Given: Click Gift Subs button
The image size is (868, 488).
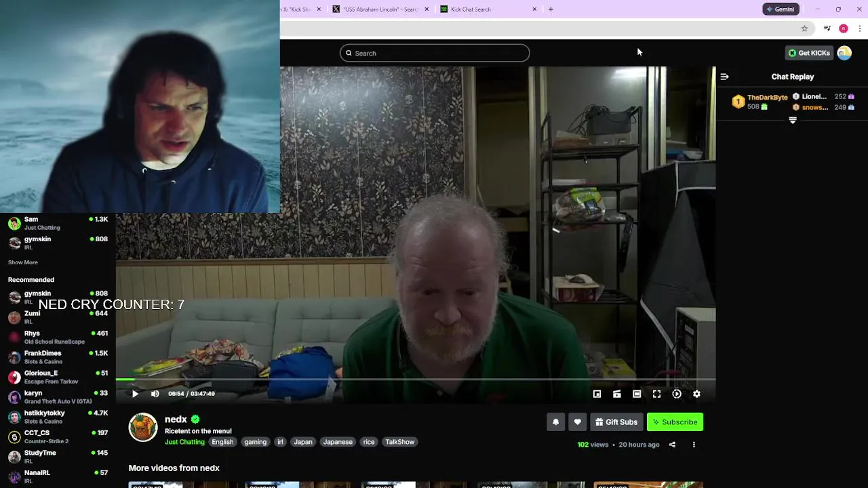Looking at the screenshot, I should point(616,422).
